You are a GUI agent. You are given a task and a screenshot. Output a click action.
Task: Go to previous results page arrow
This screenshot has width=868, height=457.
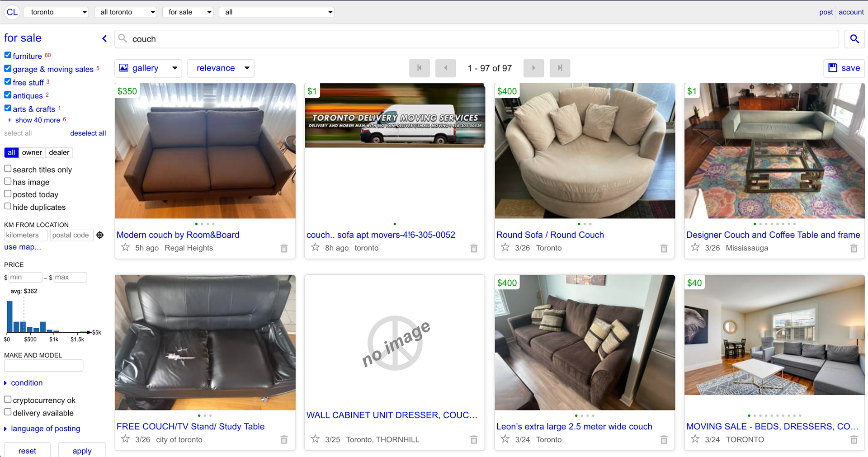pos(445,68)
